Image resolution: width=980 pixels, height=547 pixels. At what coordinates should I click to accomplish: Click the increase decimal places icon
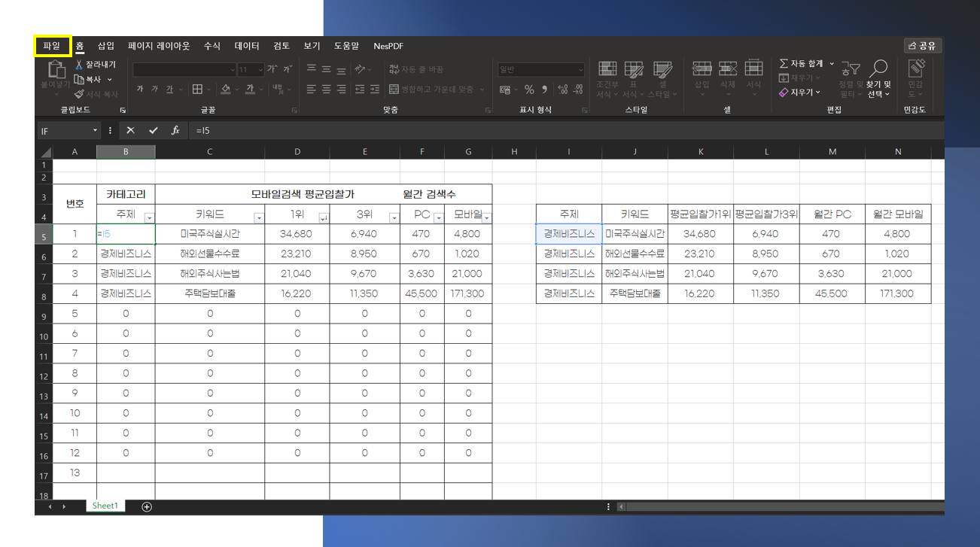tap(562, 90)
